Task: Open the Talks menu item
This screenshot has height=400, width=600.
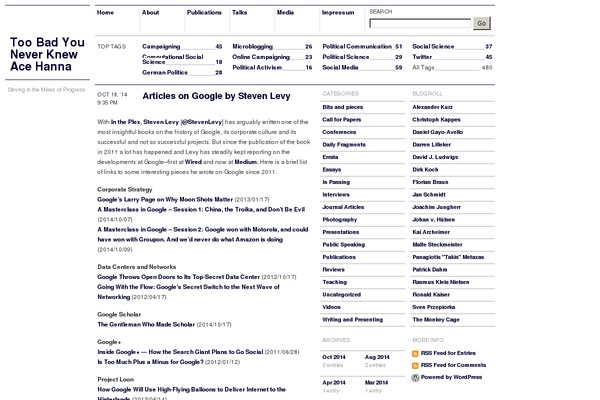Action: 240,13
